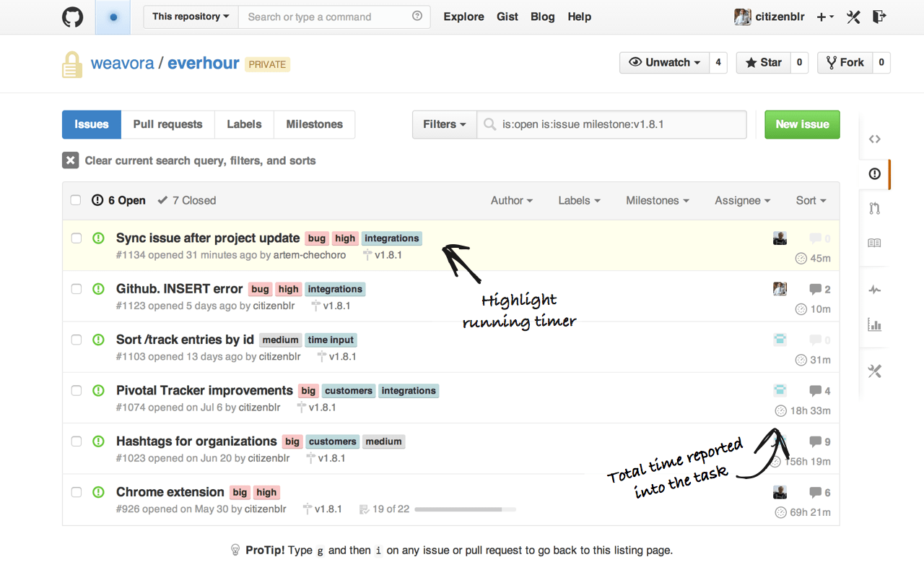Image resolution: width=924 pixels, height=578 pixels.
Task: Open Pull Requests icon in right sidebar
Action: tap(874, 209)
